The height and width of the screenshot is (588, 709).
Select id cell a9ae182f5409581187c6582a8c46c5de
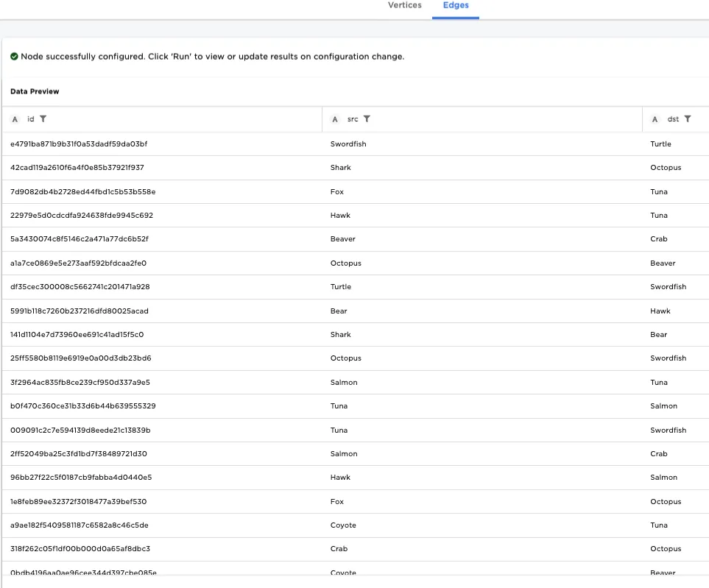[x=80, y=525]
